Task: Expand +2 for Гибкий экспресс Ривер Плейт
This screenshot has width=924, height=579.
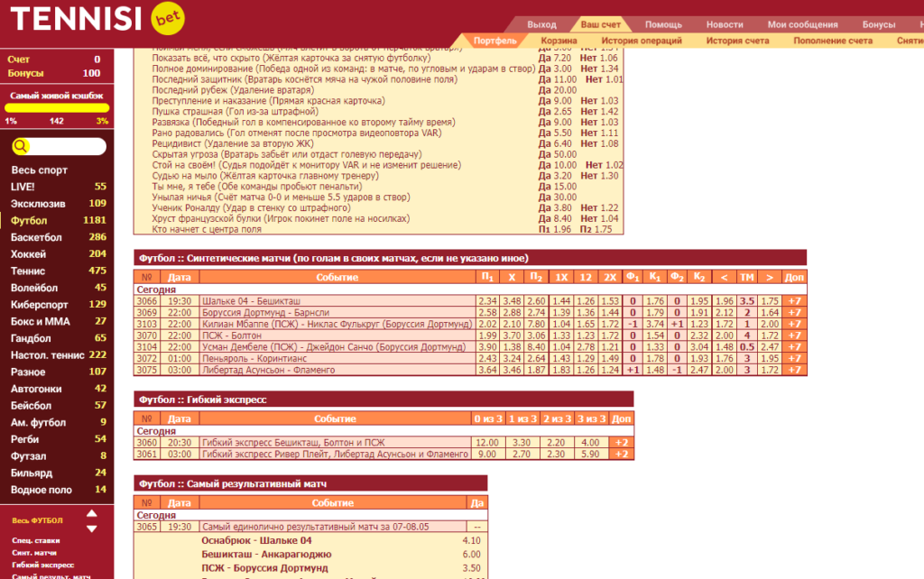Action: [x=621, y=455]
